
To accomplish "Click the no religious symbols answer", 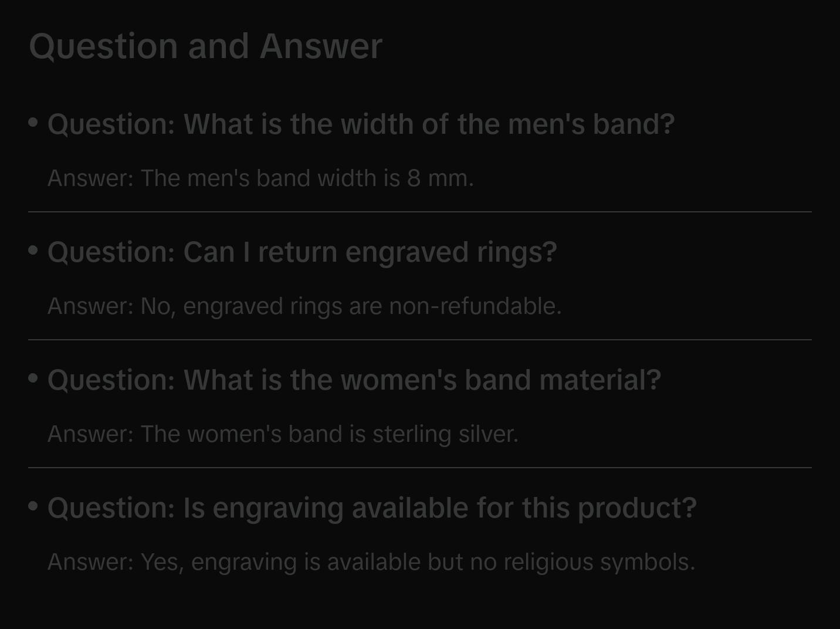I will (x=371, y=562).
